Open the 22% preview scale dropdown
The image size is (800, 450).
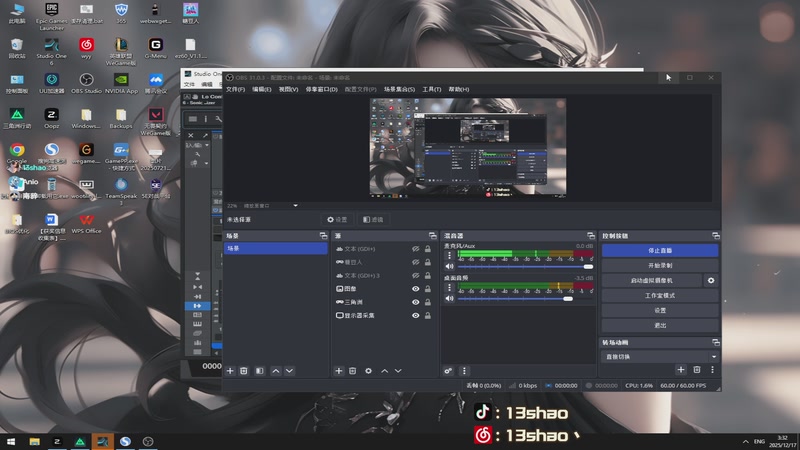pyautogui.click(x=295, y=206)
